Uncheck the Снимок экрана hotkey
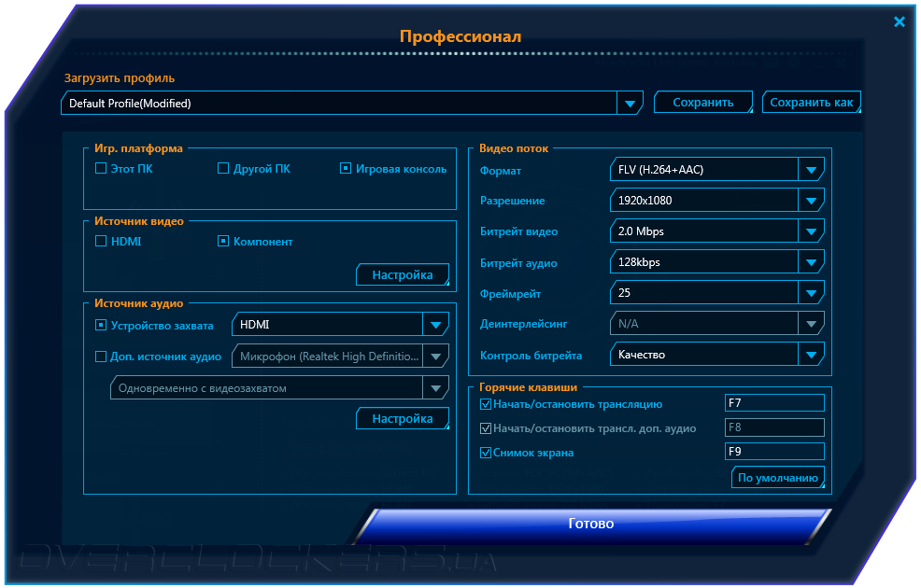This screenshot has width=921, height=588. [486, 453]
